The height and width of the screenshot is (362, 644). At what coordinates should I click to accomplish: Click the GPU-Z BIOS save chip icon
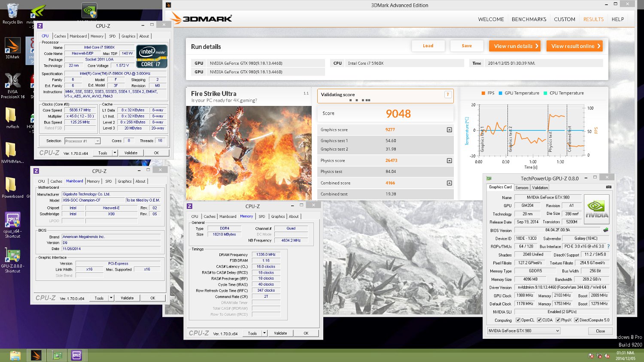tap(606, 230)
